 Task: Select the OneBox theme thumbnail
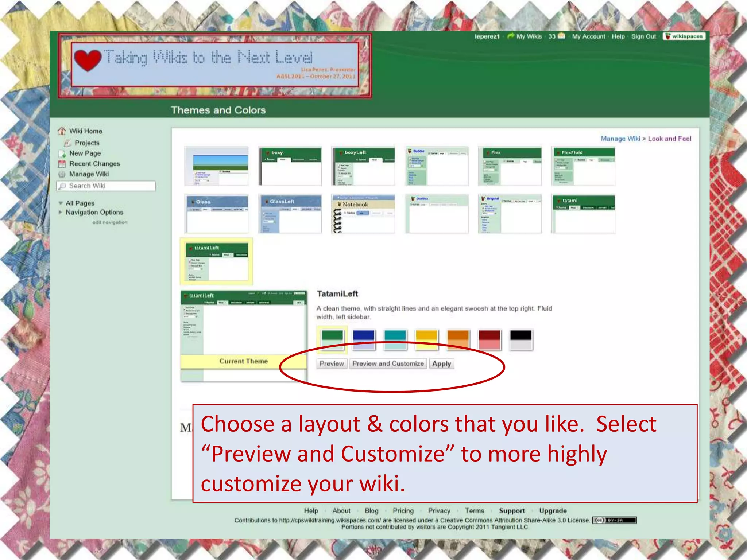[437, 214]
